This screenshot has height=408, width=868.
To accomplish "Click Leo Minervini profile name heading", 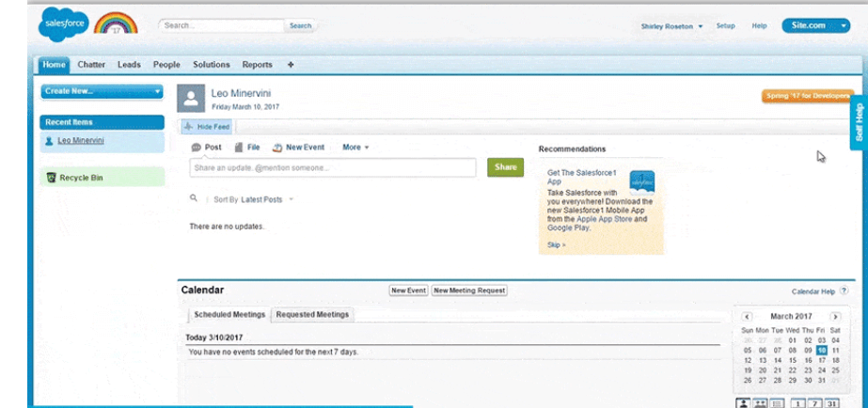I will coord(242,94).
